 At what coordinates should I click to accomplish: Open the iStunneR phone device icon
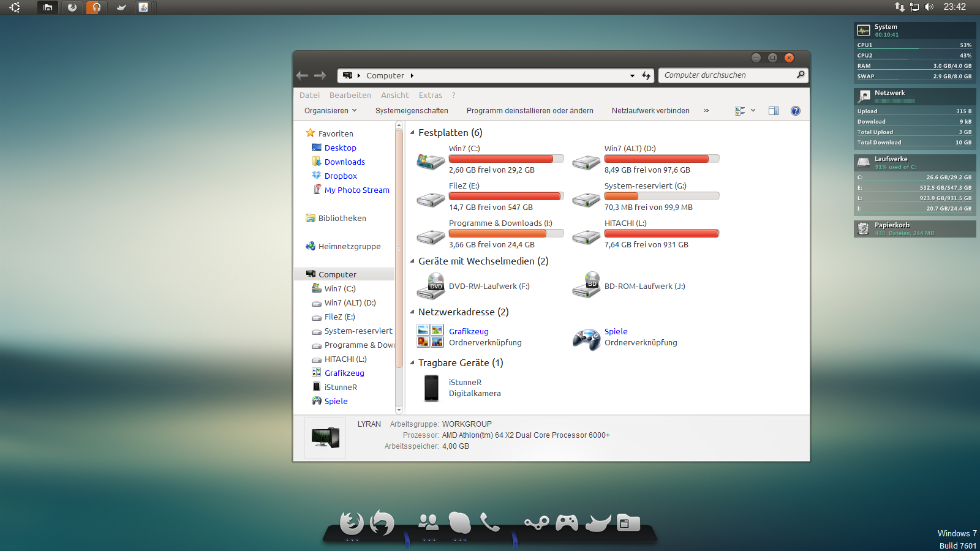[431, 388]
